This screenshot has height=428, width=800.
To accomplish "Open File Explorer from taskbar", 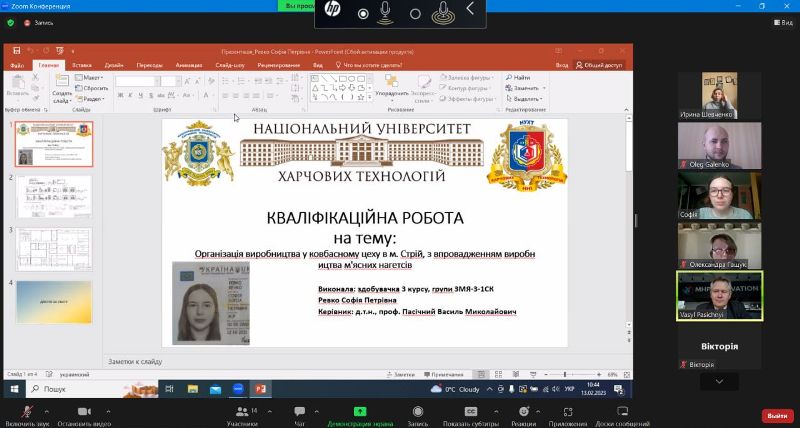I will [x=192, y=389].
